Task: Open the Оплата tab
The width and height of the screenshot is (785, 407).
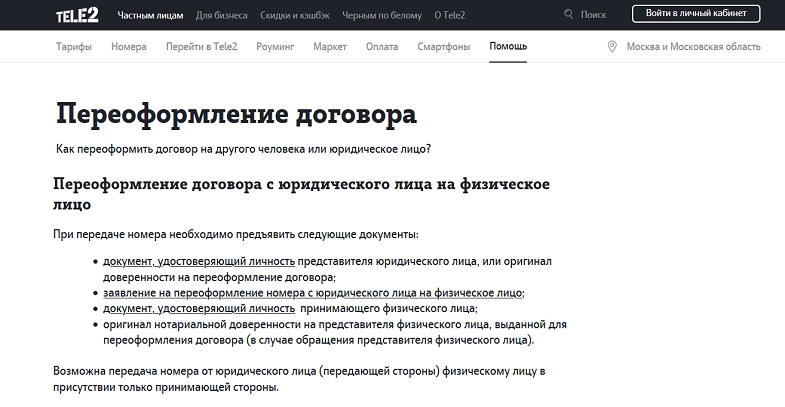Action: click(382, 47)
